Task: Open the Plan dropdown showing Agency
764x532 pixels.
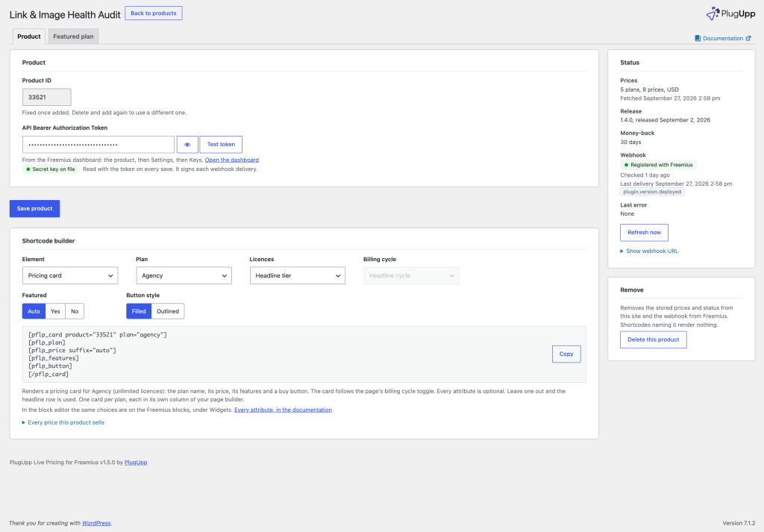Action: coord(184,276)
